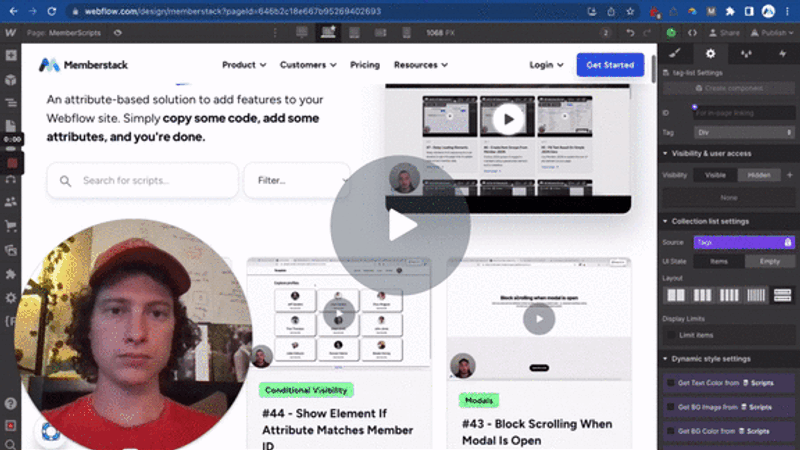This screenshot has width=800, height=450.
Task: Open the Users panel in the left sidebar
Action: tap(11, 202)
